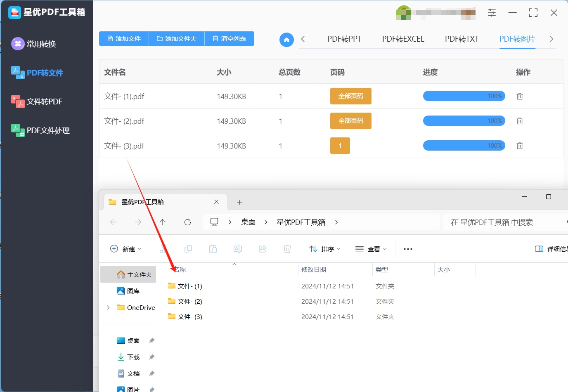Image resolution: width=568 pixels, height=392 pixels.
Task: Close the 星优PDF工具箱 Explorer tab
Action: click(216, 202)
